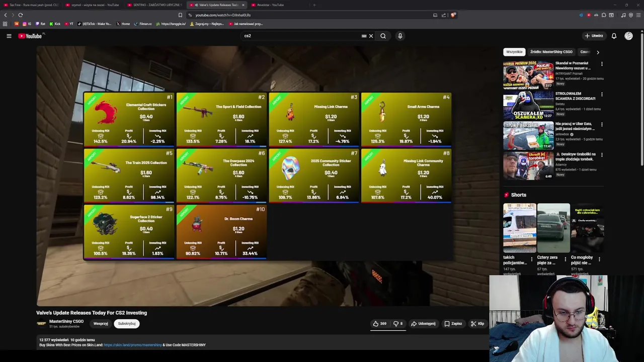Clear the search text with X icon
Screen dimensions: 644x362
pyautogui.click(x=371, y=36)
